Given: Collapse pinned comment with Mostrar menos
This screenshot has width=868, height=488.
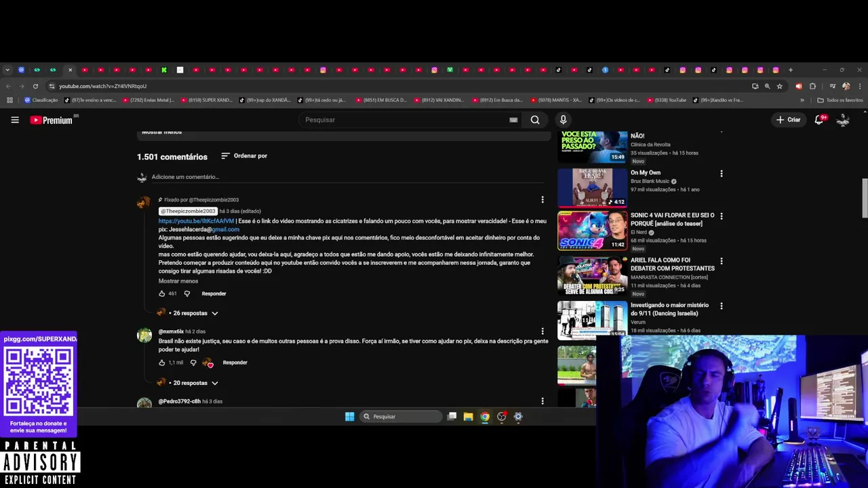Looking at the screenshot, I should pyautogui.click(x=178, y=281).
